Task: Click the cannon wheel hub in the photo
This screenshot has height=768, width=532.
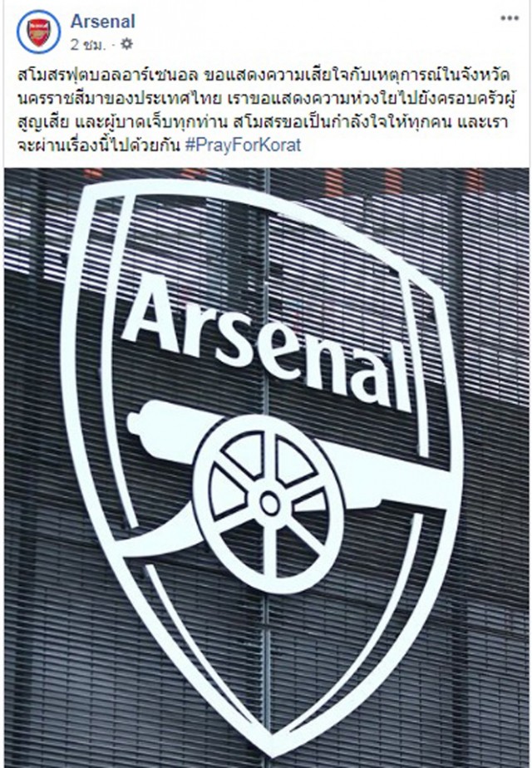Action: click(269, 504)
